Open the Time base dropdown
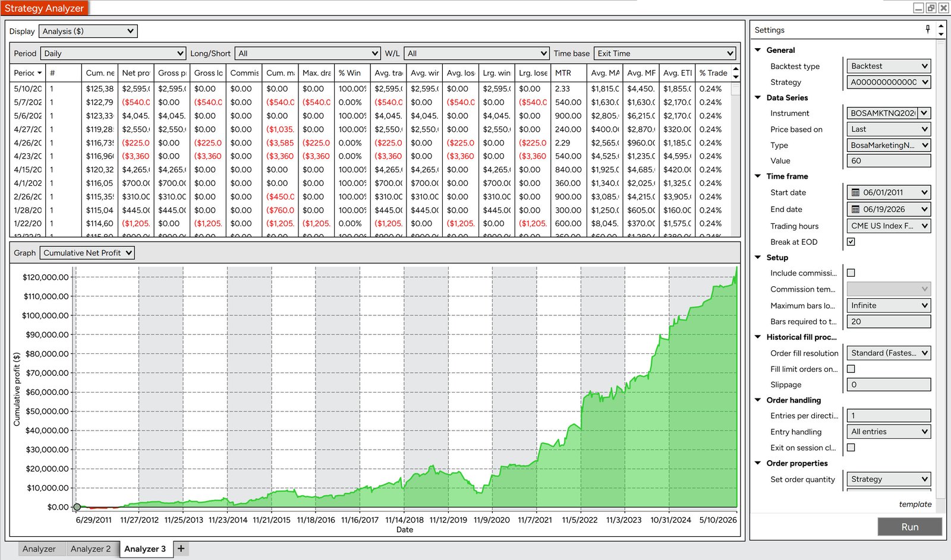Screen dimensions: 951x560 665,53
